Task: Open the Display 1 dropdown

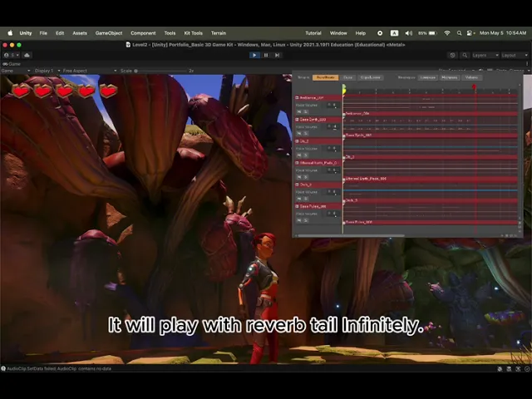Action: (x=47, y=71)
